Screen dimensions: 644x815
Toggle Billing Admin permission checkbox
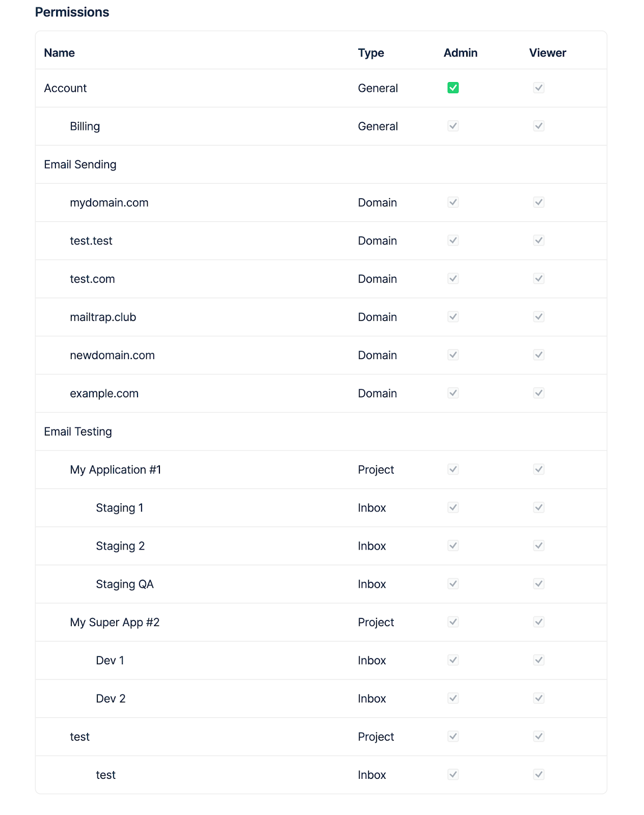point(453,126)
